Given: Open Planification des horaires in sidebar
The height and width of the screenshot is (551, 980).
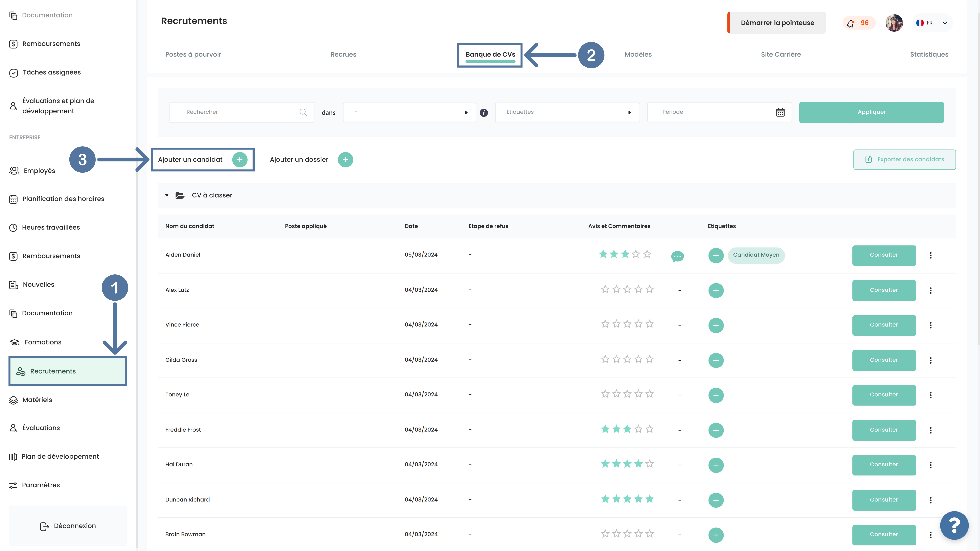Looking at the screenshot, I should [x=57, y=199].
